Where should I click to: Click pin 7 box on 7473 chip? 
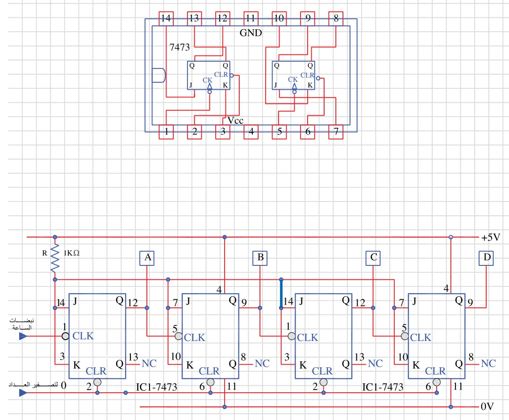click(x=336, y=132)
